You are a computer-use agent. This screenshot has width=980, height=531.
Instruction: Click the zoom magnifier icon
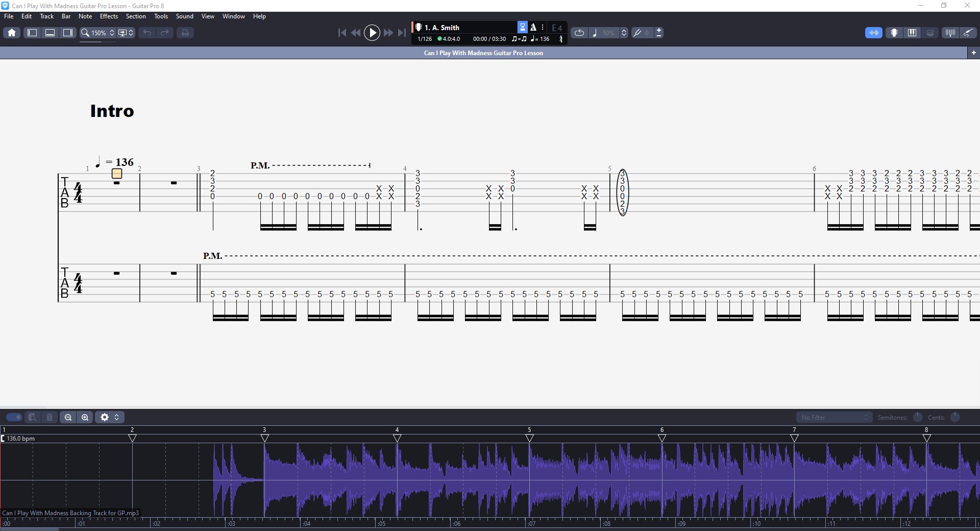pyautogui.click(x=85, y=33)
